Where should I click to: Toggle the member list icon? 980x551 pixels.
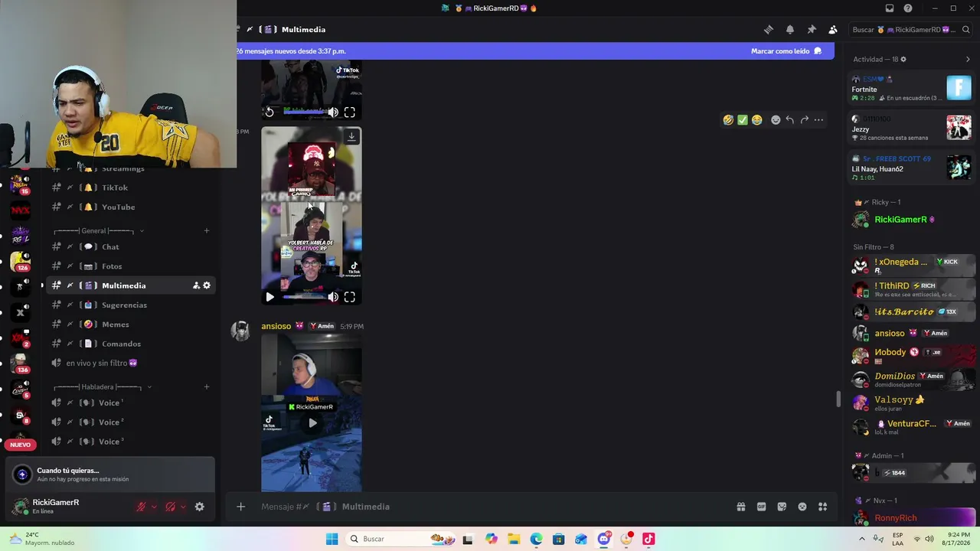[x=833, y=30]
